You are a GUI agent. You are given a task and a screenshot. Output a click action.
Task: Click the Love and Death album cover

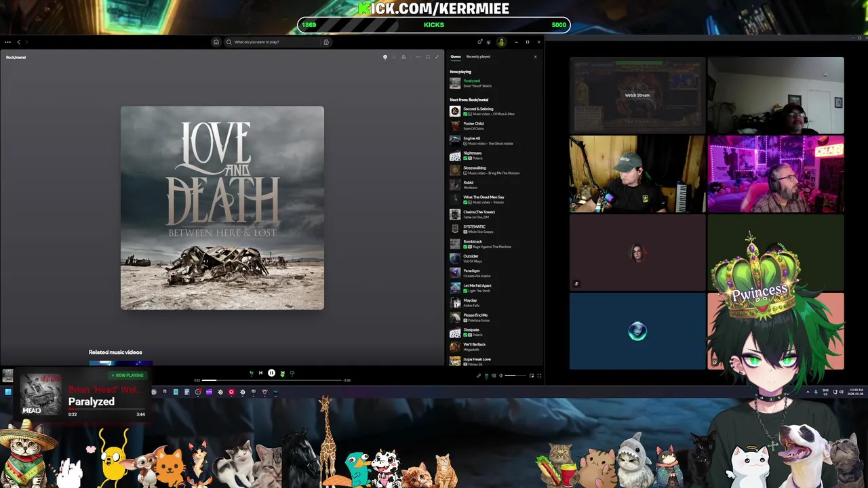point(222,208)
